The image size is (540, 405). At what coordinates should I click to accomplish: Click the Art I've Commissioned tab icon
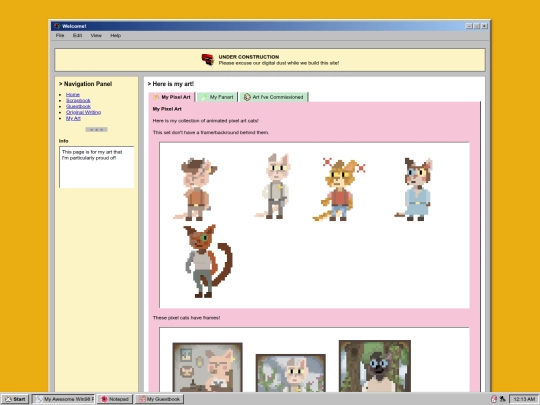click(x=247, y=97)
